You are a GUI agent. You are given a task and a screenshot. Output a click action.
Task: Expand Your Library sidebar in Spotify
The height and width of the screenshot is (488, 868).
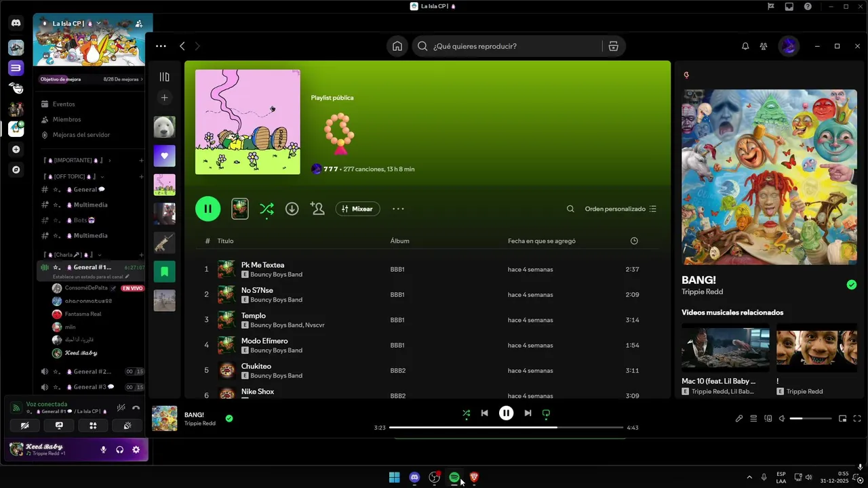(x=164, y=77)
